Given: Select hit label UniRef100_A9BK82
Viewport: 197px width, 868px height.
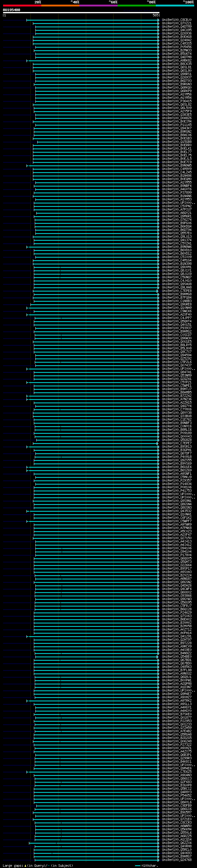Looking at the screenshot, I should [177, 61].
